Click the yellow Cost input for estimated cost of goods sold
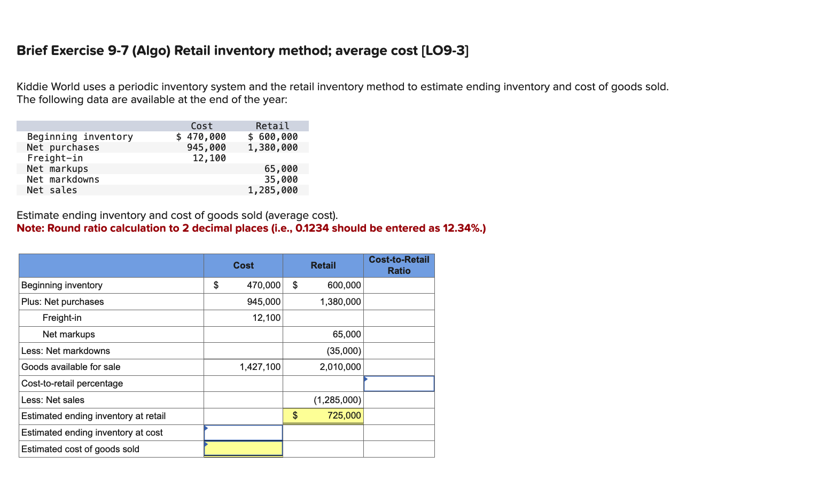This screenshot has height=504, width=834. coord(243,448)
